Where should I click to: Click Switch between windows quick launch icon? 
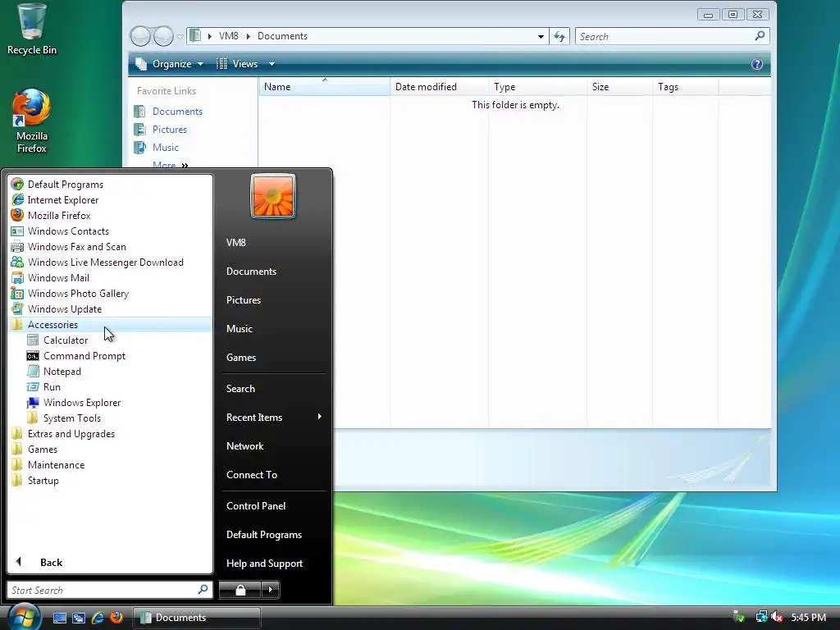click(x=79, y=618)
